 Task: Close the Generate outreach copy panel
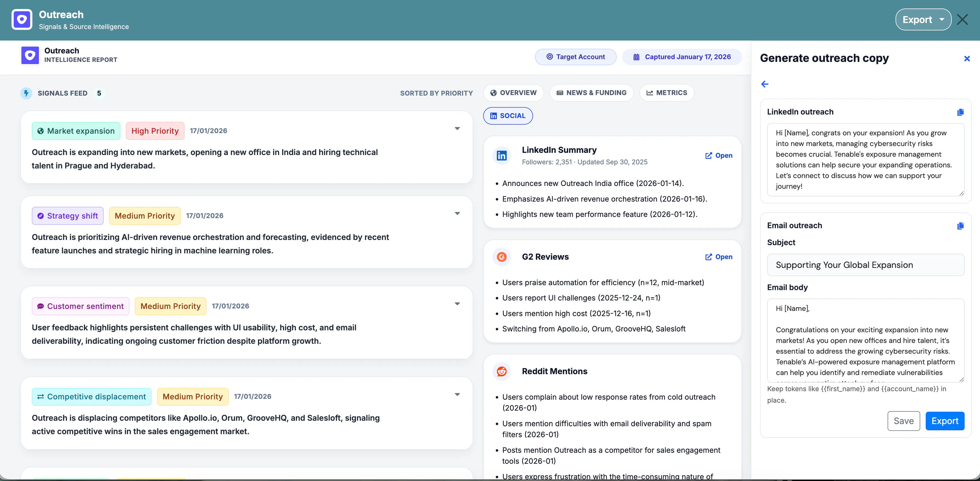[967, 59]
